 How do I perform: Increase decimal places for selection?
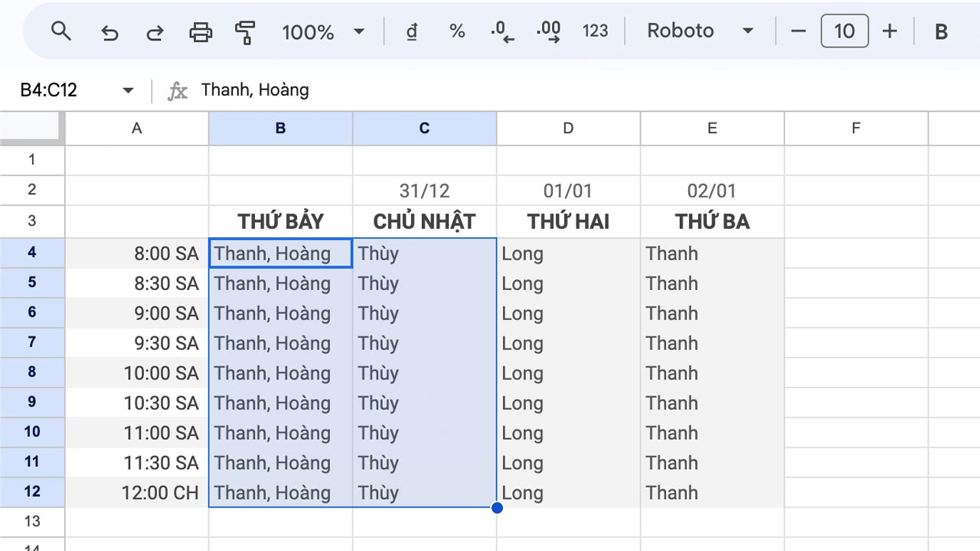[547, 31]
